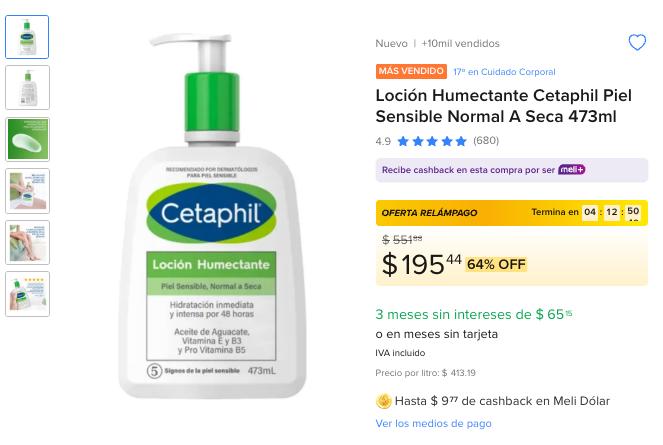Open the (680) reviews count
Image resolution: width=663 pixels, height=445 pixels.
[486, 140]
